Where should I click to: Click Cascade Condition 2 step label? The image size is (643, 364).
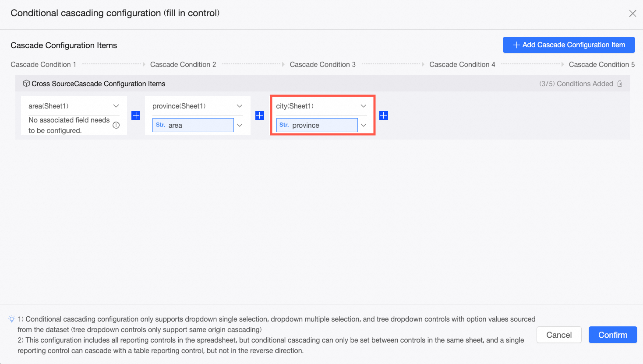click(x=183, y=64)
